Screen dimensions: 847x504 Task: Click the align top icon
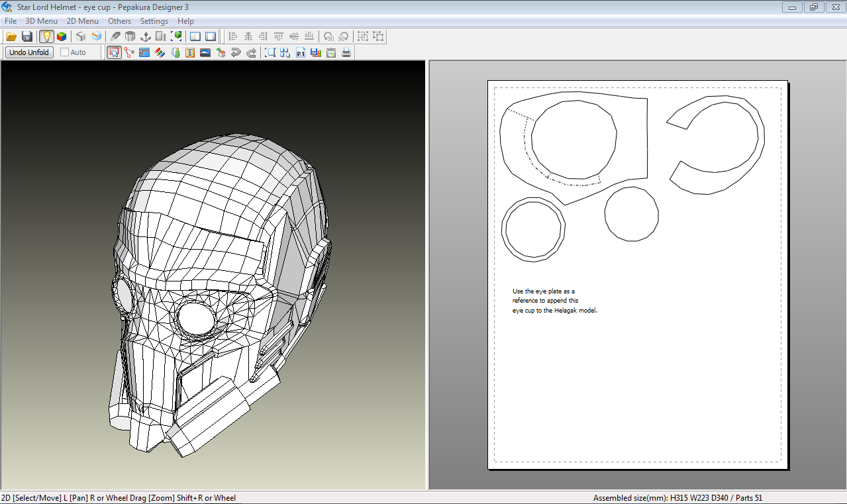(278, 36)
